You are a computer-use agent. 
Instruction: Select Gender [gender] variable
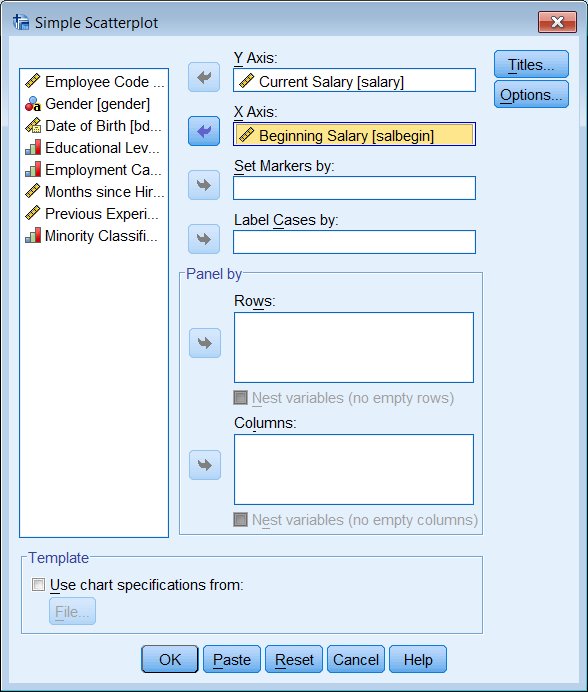click(x=94, y=104)
